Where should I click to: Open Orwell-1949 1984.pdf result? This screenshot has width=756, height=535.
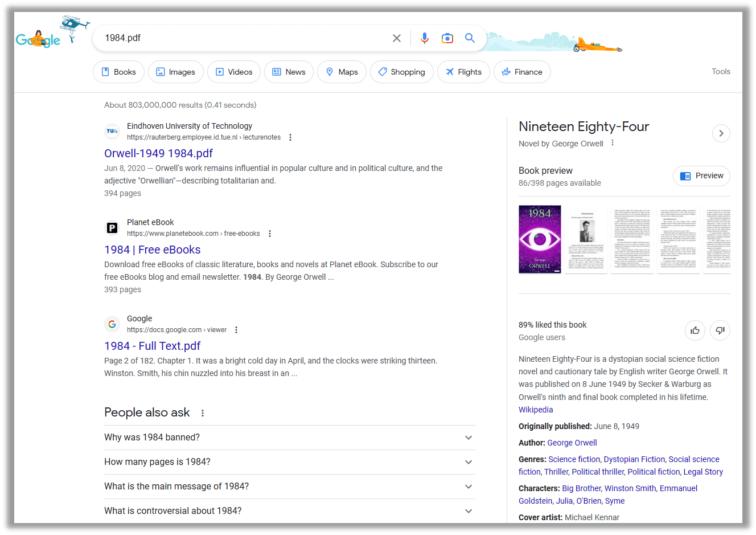tap(158, 153)
